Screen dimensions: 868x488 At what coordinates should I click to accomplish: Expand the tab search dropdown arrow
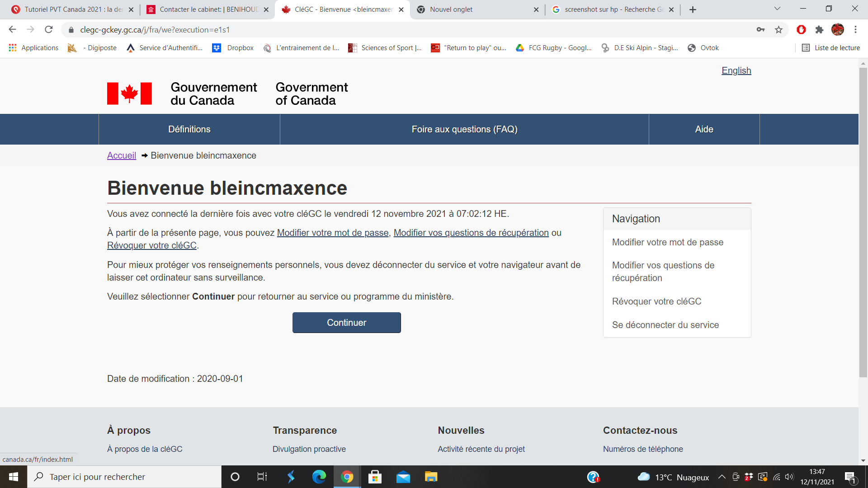click(777, 9)
